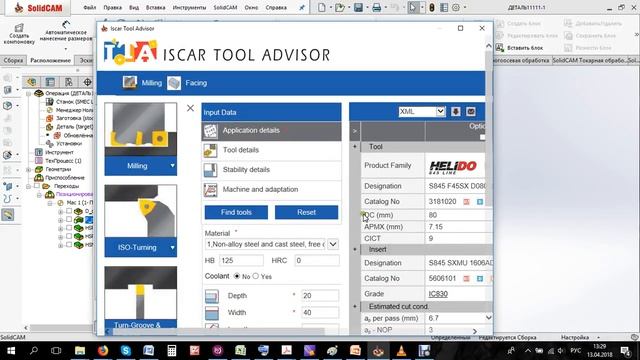Select the Инструмент item in the CAM tree
This screenshot has height=360, width=640.
tap(59, 152)
